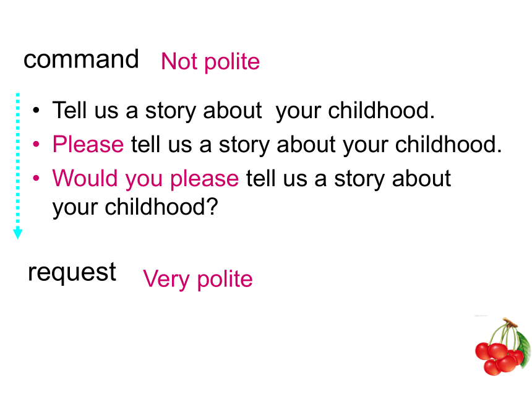Click the cyan downward arrowhead
This screenshot has height=399, width=532.
tap(18, 234)
